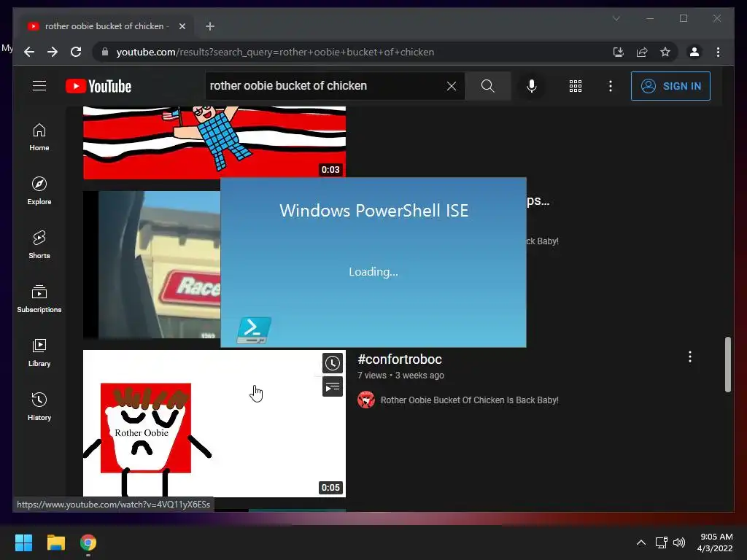The width and height of the screenshot is (747, 560).
Task: Open Shorts in the YouTube sidebar
Action: (39, 245)
